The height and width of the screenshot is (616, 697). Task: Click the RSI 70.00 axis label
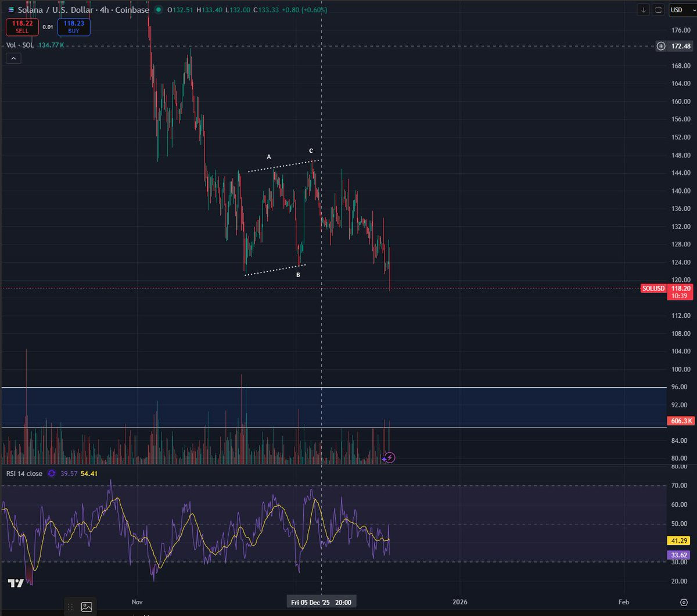679,485
